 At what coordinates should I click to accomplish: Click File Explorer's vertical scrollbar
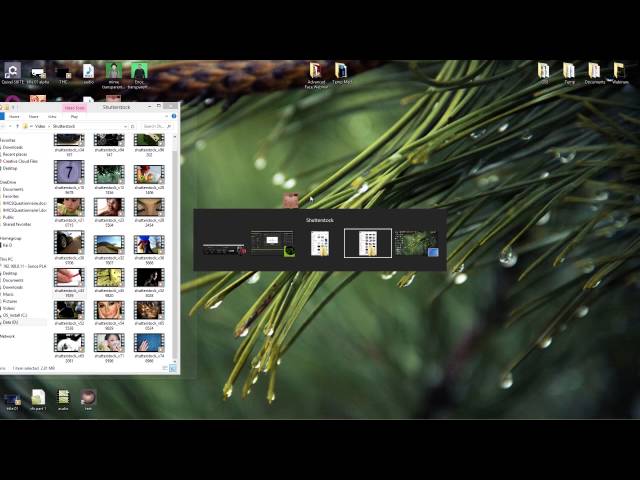pyautogui.click(x=175, y=250)
